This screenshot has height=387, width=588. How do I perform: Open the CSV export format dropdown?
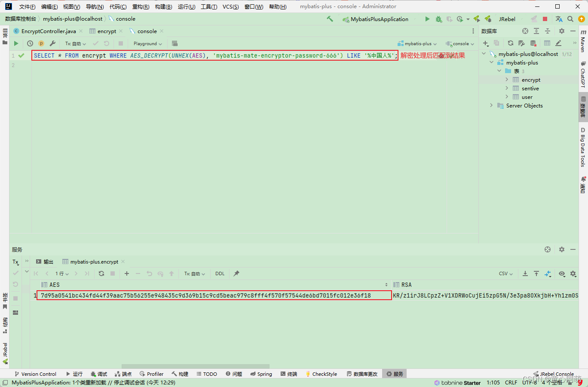pos(506,273)
